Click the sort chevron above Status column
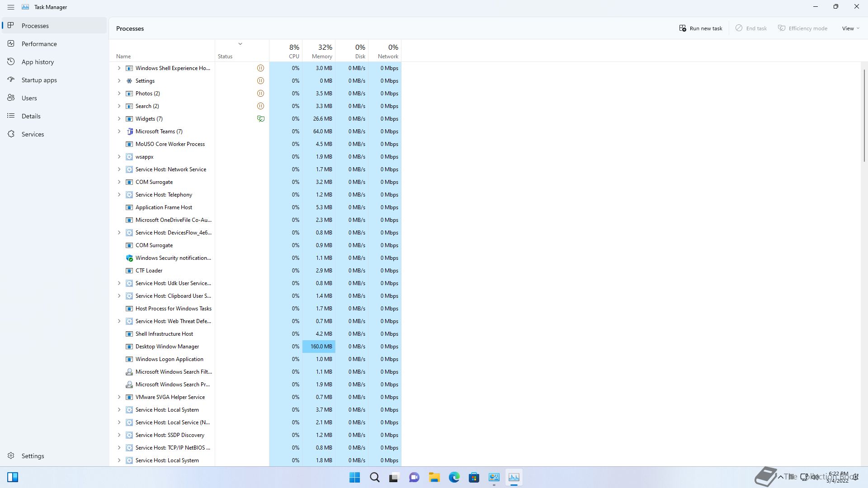 [240, 44]
